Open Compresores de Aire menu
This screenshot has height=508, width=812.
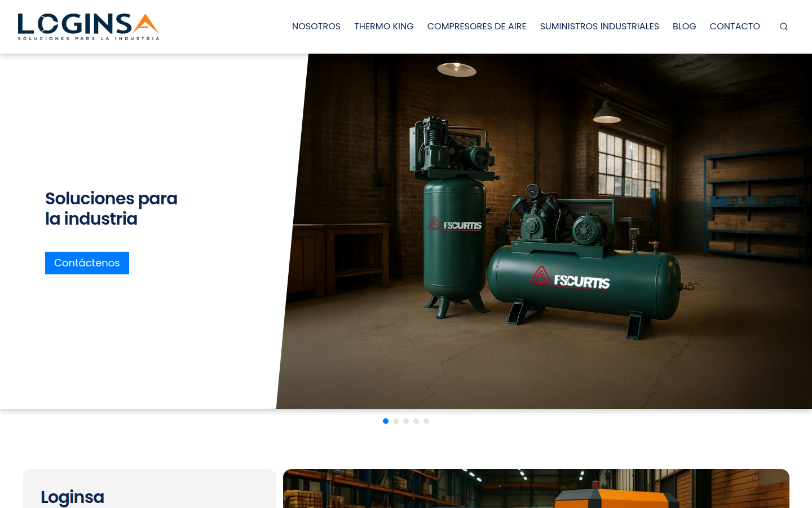[x=477, y=27]
